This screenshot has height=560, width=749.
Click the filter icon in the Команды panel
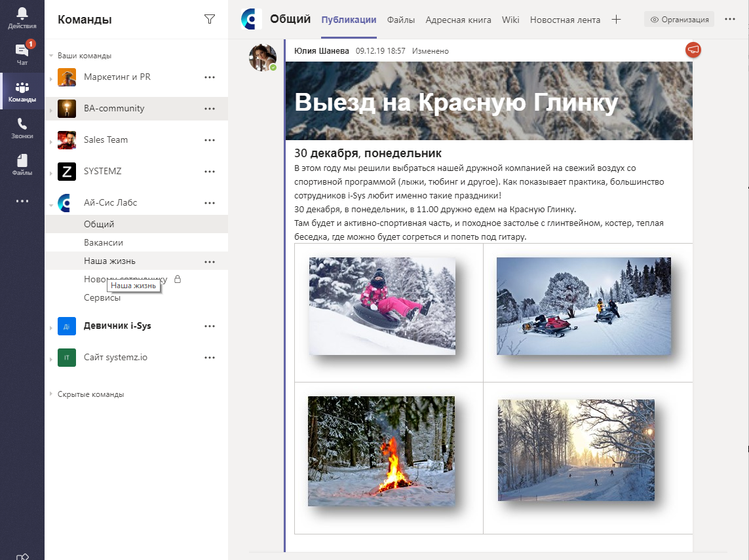[209, 20]
